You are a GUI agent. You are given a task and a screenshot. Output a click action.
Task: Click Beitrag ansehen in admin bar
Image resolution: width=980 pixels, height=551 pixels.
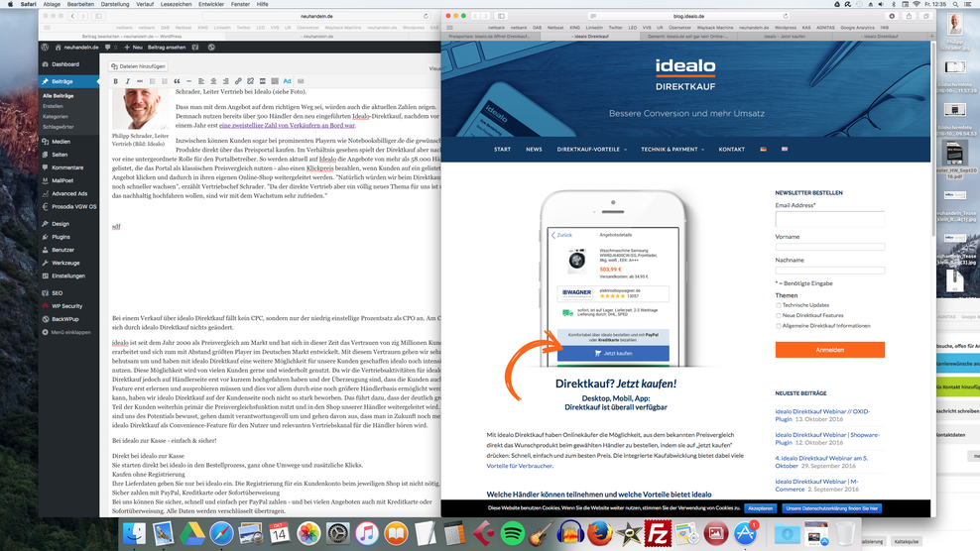(x=167, y=47)
